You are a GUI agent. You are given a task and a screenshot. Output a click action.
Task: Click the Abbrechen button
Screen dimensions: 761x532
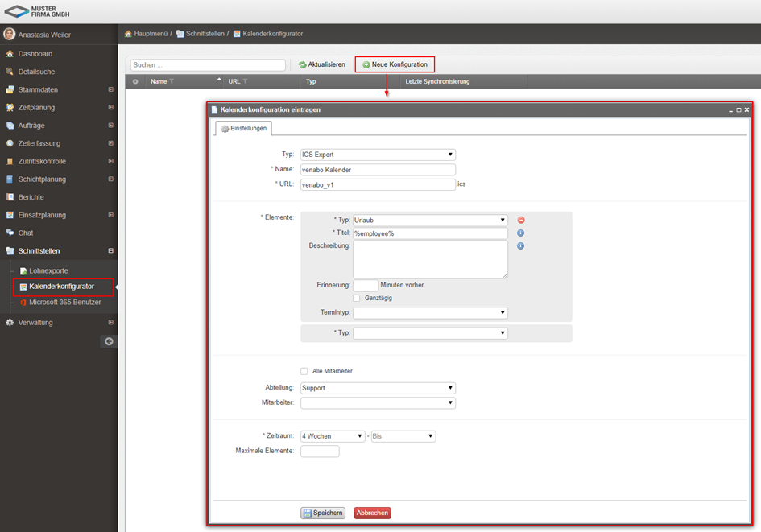372,513
